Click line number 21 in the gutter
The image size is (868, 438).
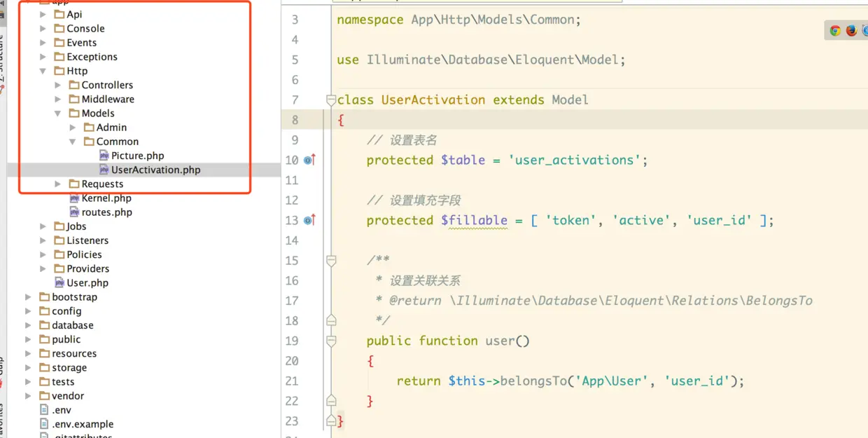click(x=292, y=381)
